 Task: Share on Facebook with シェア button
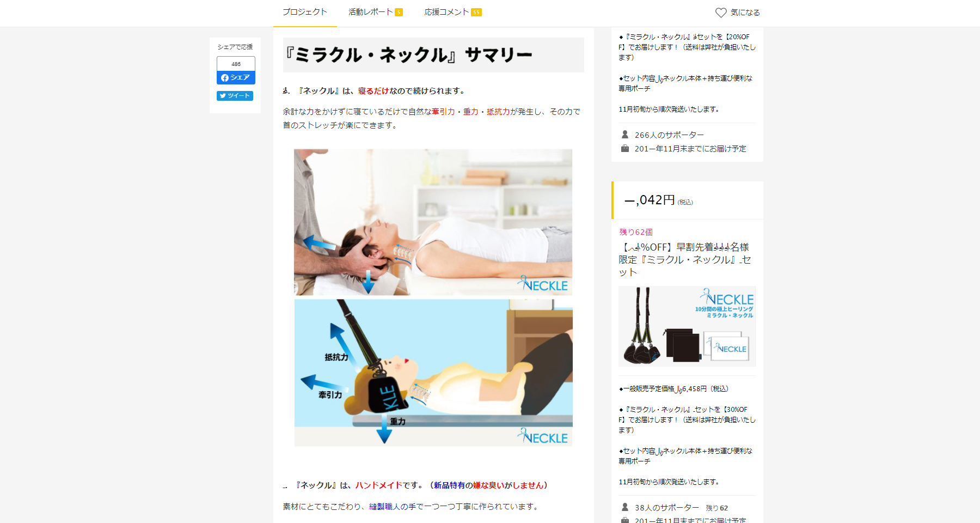pos(236,77)
